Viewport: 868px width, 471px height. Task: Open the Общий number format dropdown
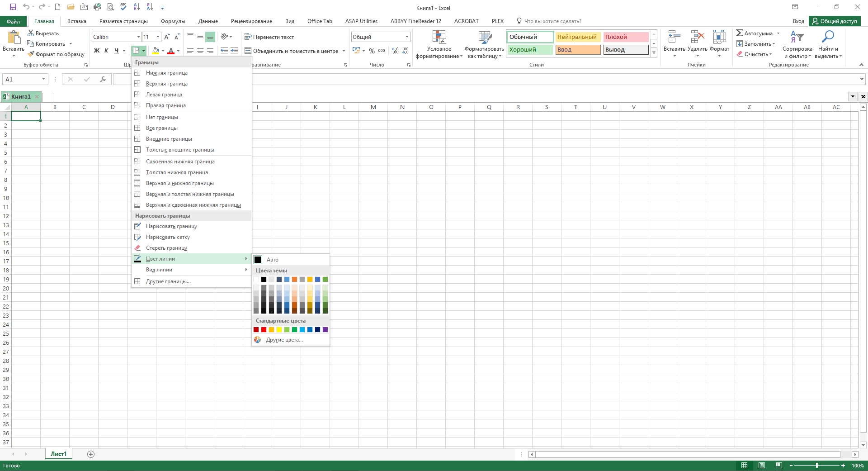click(x=407, y=37)
